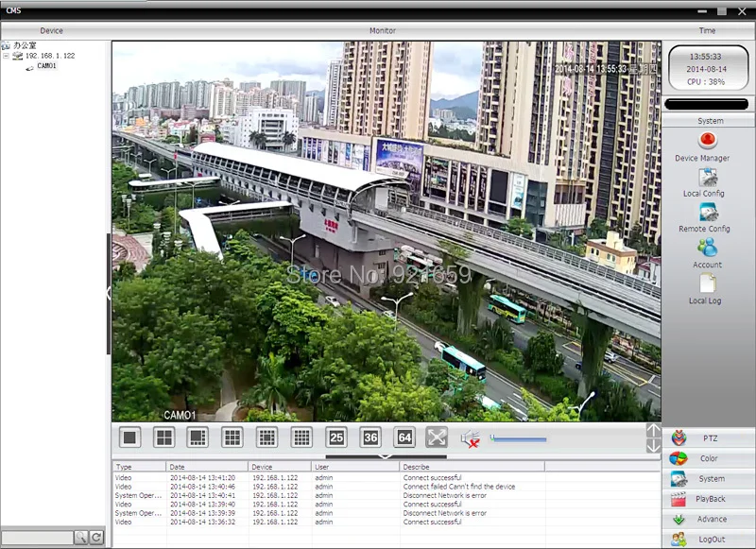The image size is (756, 549).
Task: Toggle full screen video view
Action: [x=437, y=437]
